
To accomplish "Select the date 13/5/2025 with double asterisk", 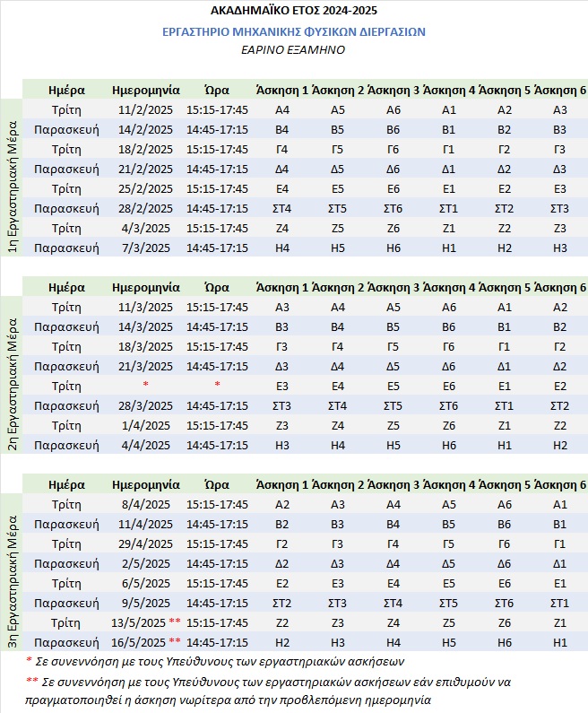I will 146,622.
